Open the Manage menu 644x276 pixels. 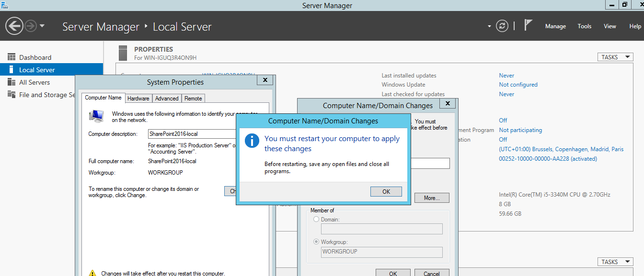pos(555,26)
